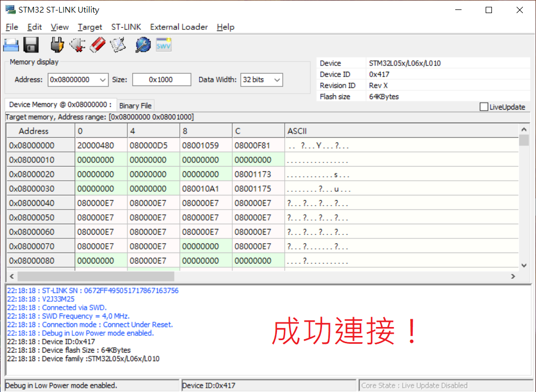Viewport: 536px width, 392px height.
Task: Select memory cell 08001173
Action: pos(259,174)
